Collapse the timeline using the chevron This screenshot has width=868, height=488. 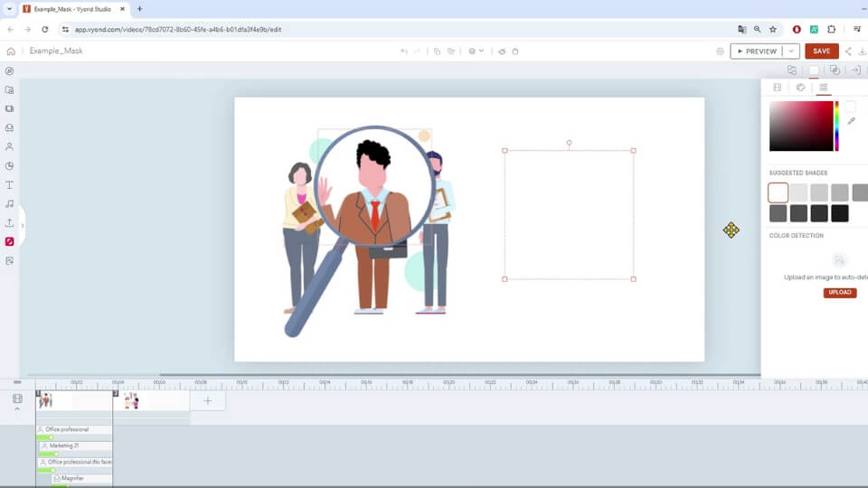click(x=17, y=409)
